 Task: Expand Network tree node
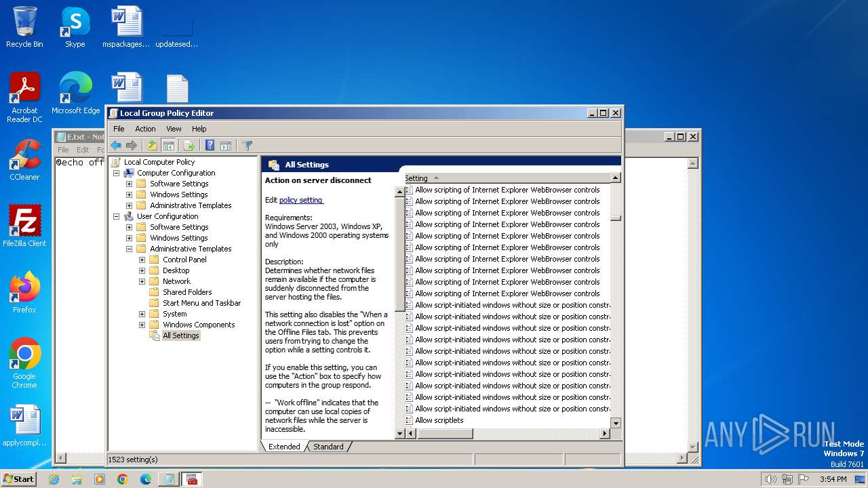tap(142, 281)
